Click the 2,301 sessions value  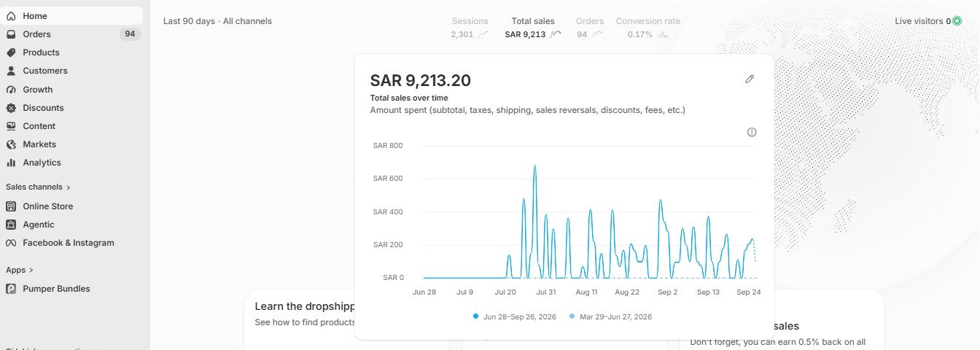click(x=462, y=34)
